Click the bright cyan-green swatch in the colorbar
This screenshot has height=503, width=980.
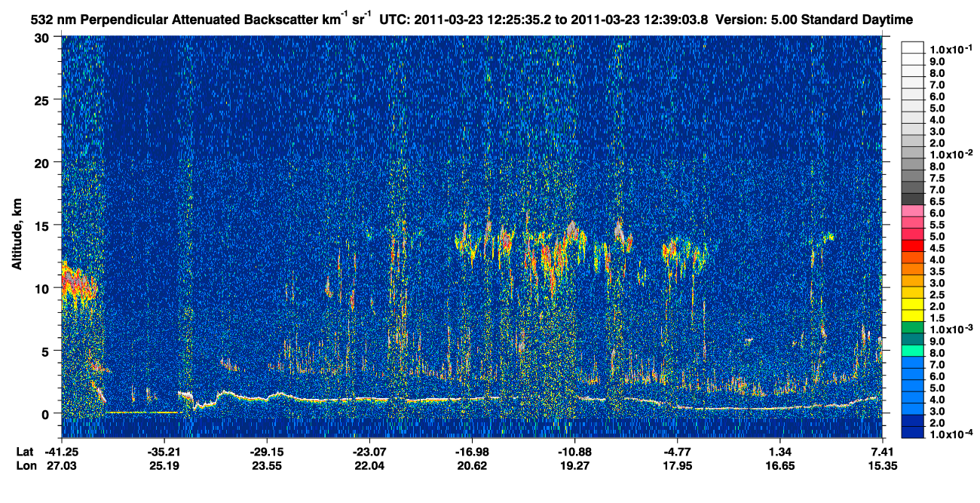coord(912,351)
